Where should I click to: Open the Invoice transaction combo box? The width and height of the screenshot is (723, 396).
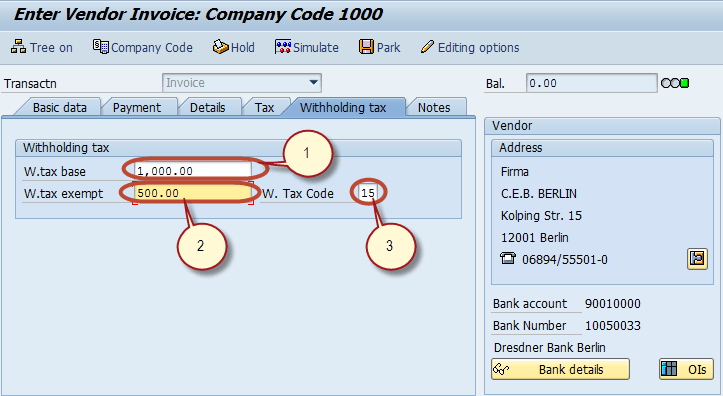(242, 83)
